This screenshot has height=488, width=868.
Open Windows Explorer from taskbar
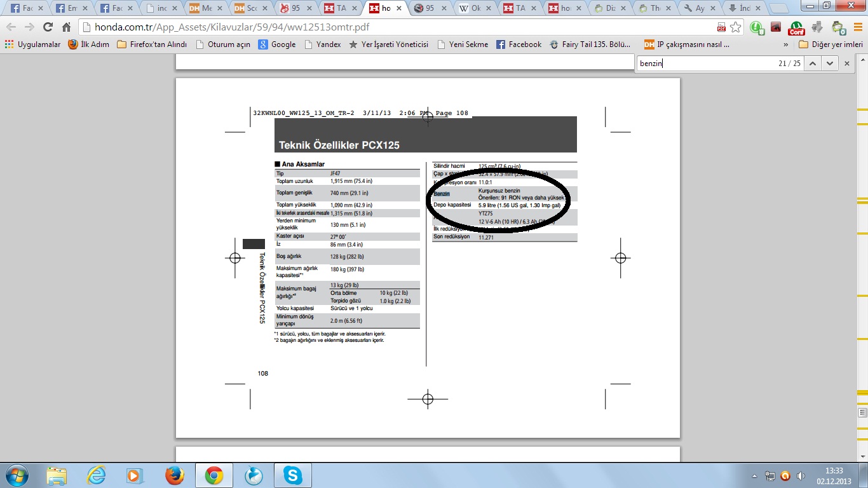(x=57, y=475)
